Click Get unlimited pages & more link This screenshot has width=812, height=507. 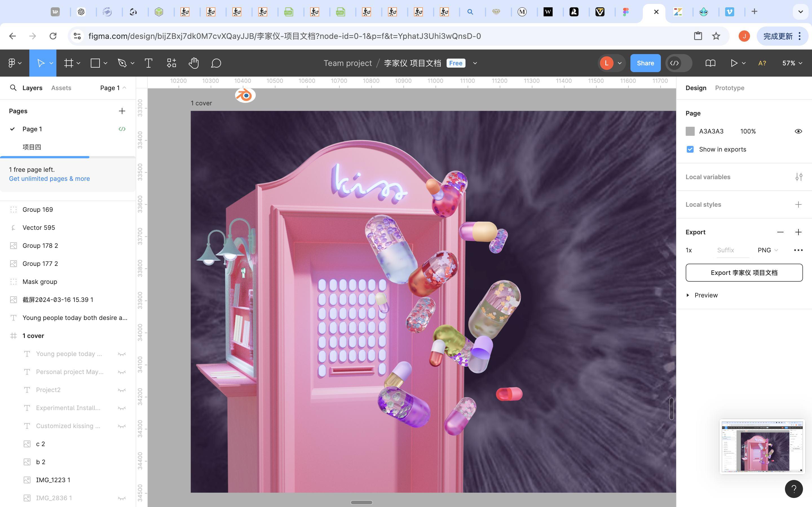click(49, 179)
